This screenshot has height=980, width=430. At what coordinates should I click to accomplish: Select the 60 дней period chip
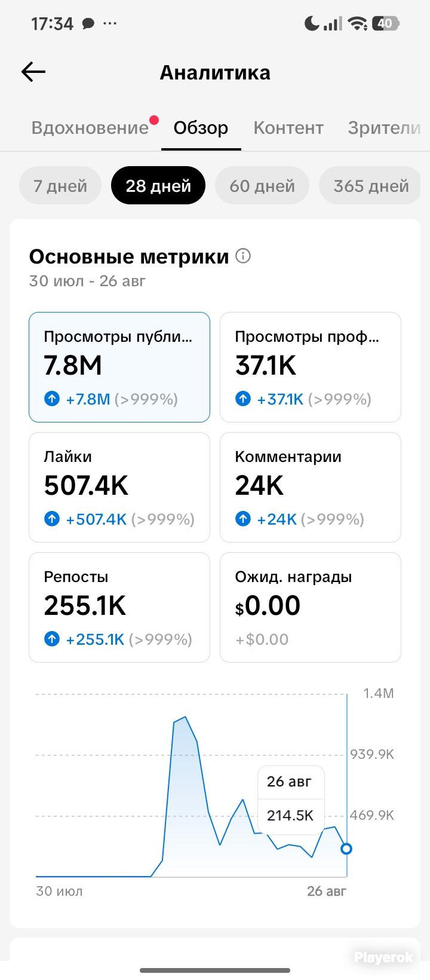point(262,185)
